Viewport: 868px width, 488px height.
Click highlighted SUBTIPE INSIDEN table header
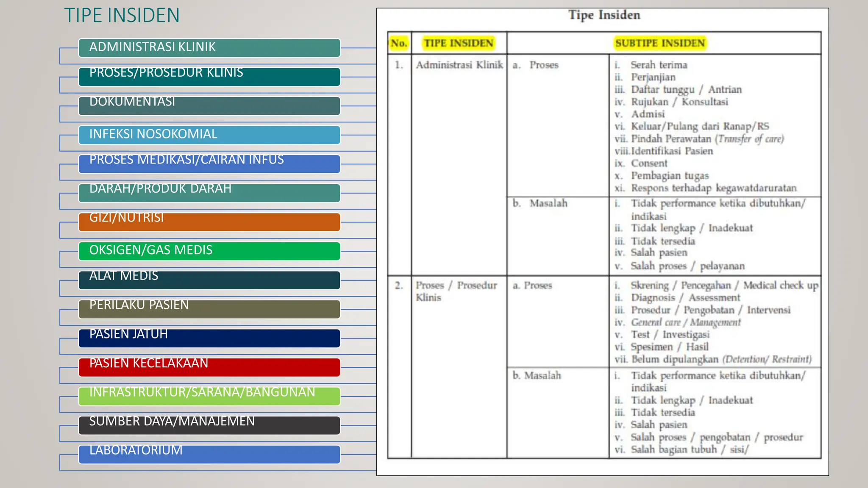[660, 43]
